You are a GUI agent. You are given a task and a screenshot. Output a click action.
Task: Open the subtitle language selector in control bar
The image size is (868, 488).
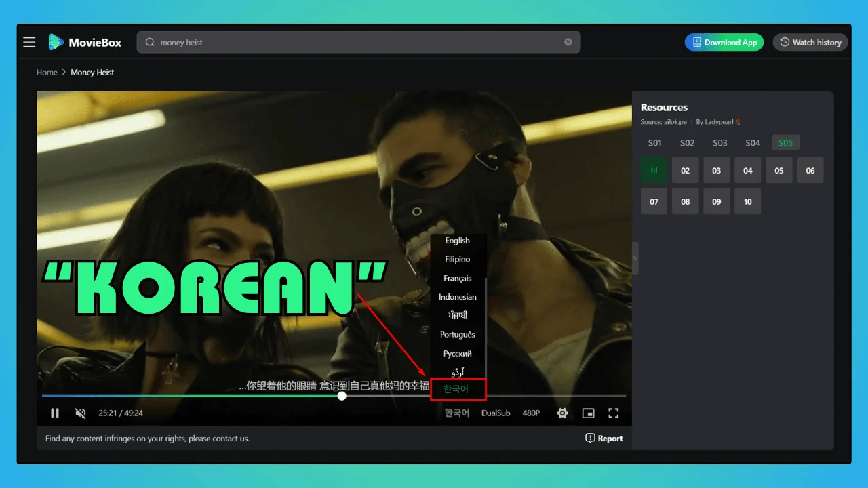(457, 413)
